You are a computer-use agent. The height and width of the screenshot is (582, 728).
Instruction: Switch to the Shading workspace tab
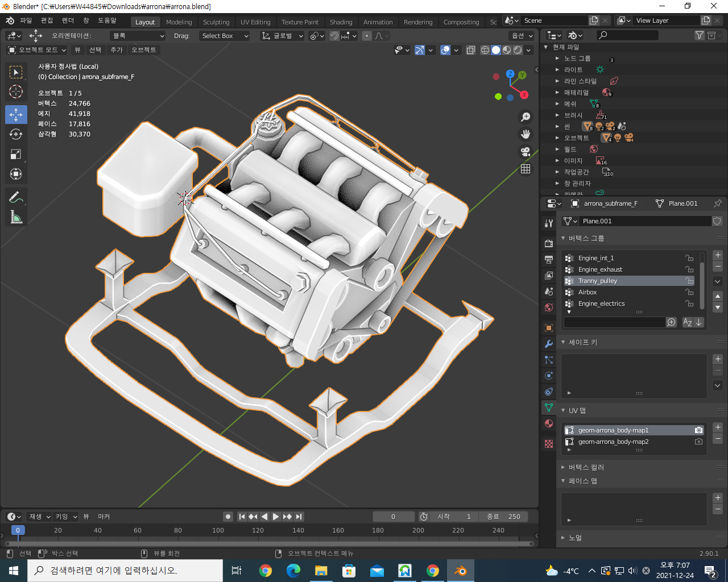(341, 22)
